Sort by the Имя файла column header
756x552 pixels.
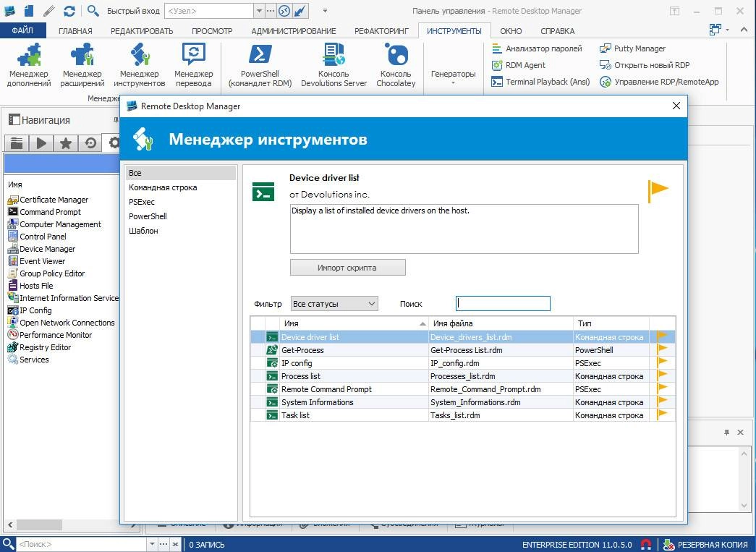501,323
